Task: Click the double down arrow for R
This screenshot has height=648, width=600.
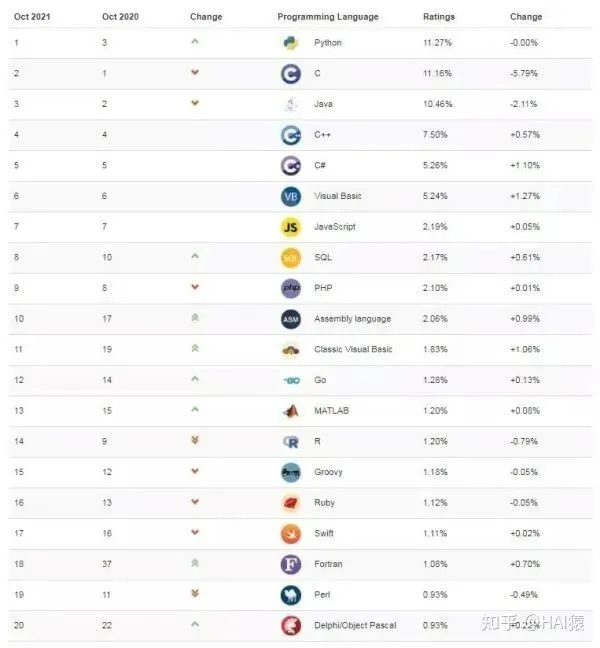Action: (x=195, y=441)
